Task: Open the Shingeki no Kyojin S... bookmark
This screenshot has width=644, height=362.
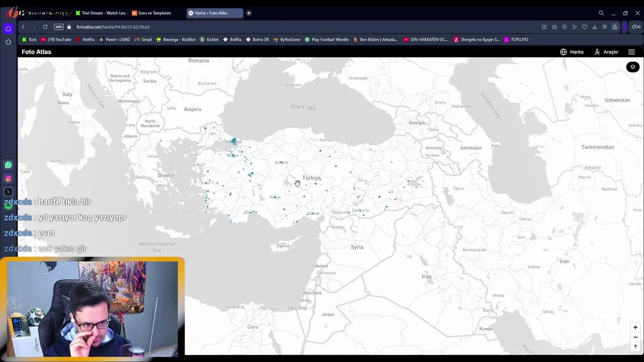Action: click(476, 39)
